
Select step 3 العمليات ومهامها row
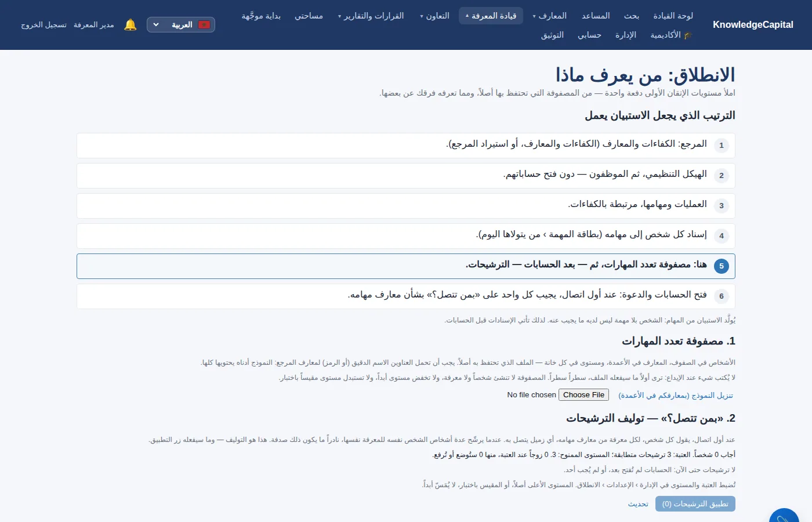pyautogui.click(x=406, y=206)
